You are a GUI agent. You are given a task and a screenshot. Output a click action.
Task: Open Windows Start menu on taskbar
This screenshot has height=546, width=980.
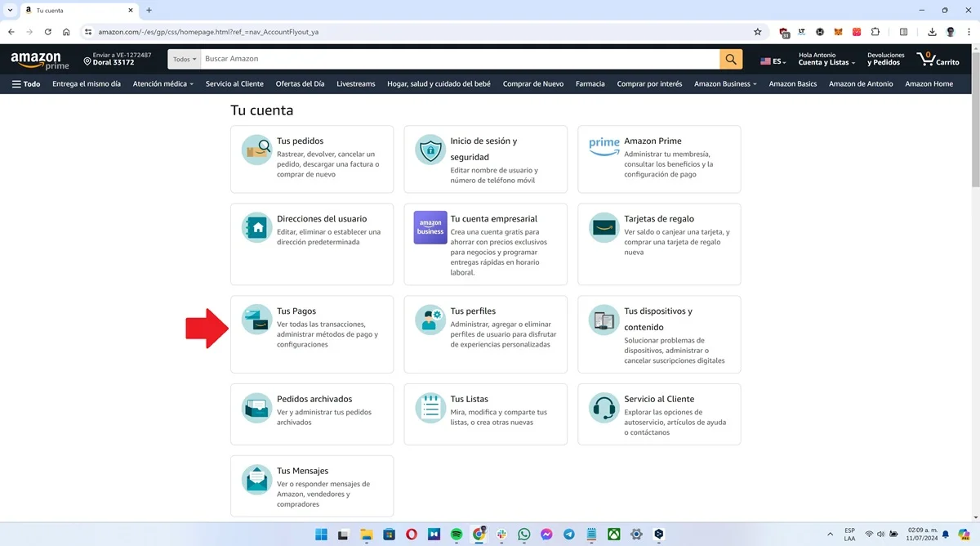(x=321, y=535)
